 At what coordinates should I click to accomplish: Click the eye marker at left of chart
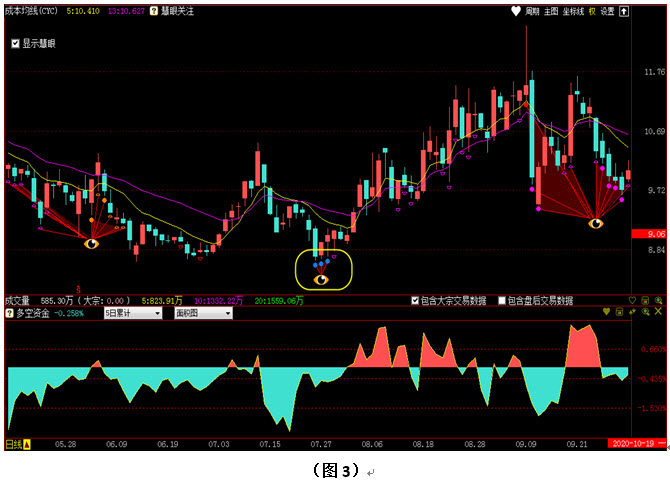pyautogui.click(x=91, y=243)
